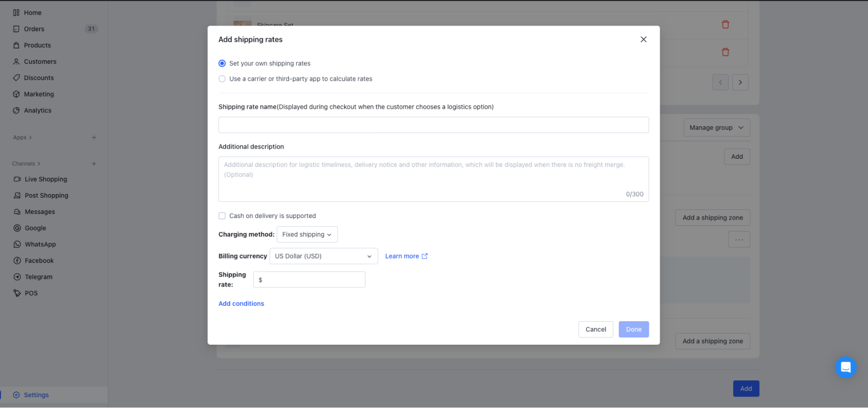The height and width of the screenshot is (408, 868).
Task: Click the Shipping rate name field
Action: [x=433, y=125]
